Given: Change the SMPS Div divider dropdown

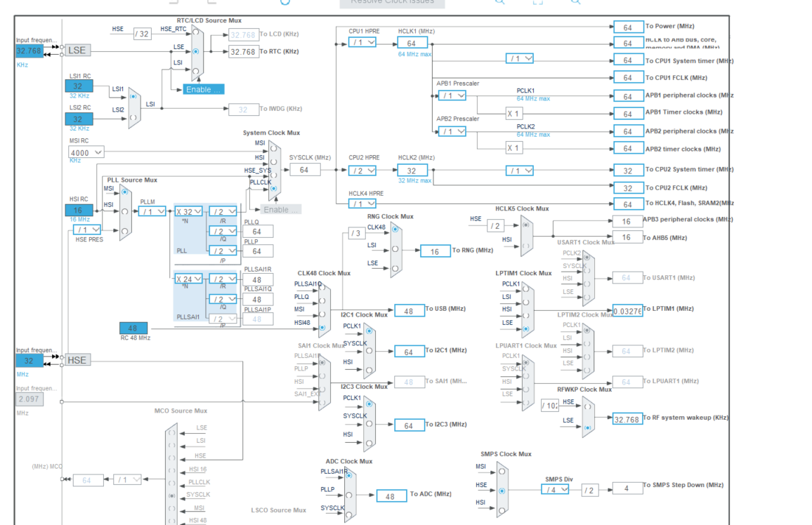Looking at the screenshot, I should pyautogui.click(x=554, y=489).
